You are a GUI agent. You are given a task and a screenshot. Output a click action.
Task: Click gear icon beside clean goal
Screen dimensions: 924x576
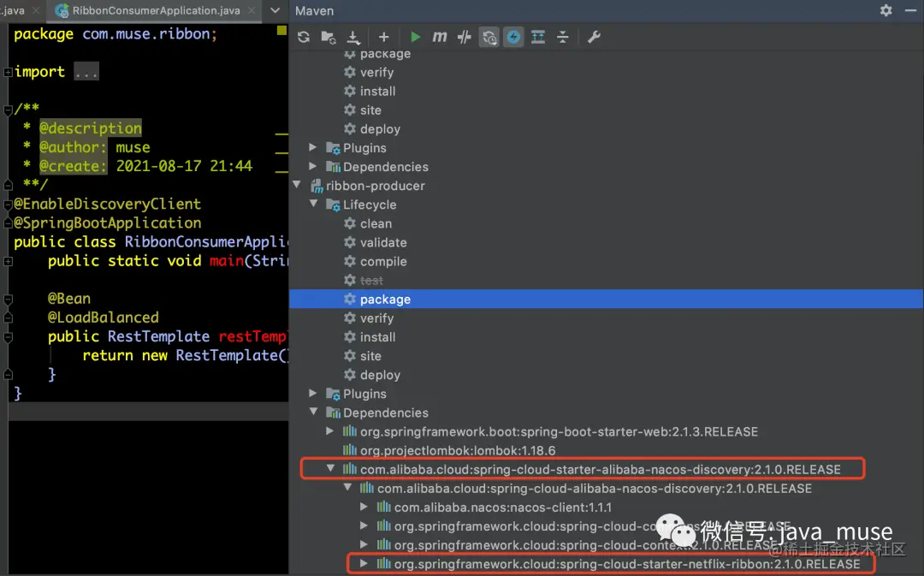pyautogui.click(x=350, y=223)
